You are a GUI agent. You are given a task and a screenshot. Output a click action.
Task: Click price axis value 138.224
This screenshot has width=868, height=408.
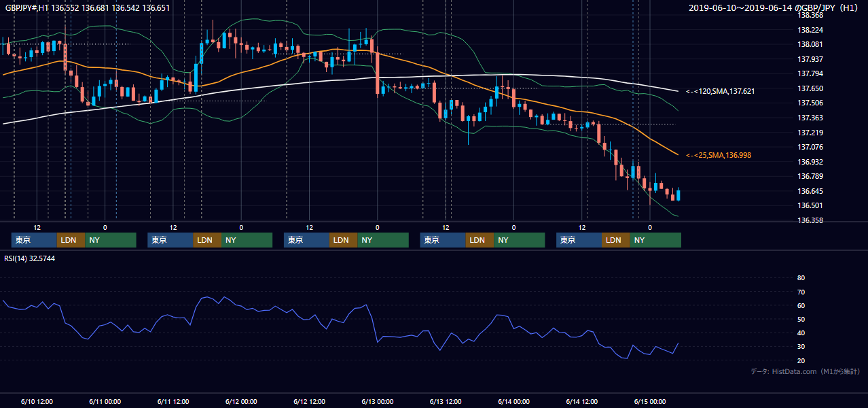click(x=810, y=30)
